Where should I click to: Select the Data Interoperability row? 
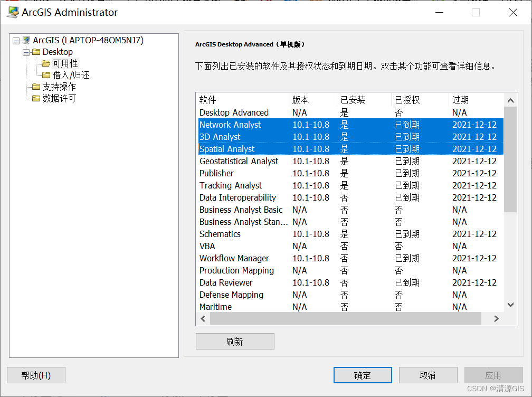click(x=350, y=197)
